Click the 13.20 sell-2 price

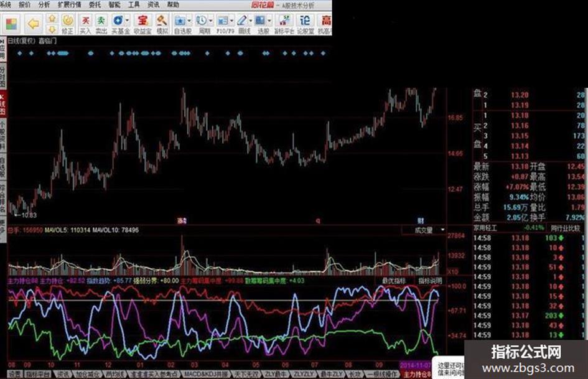point(520,95)
